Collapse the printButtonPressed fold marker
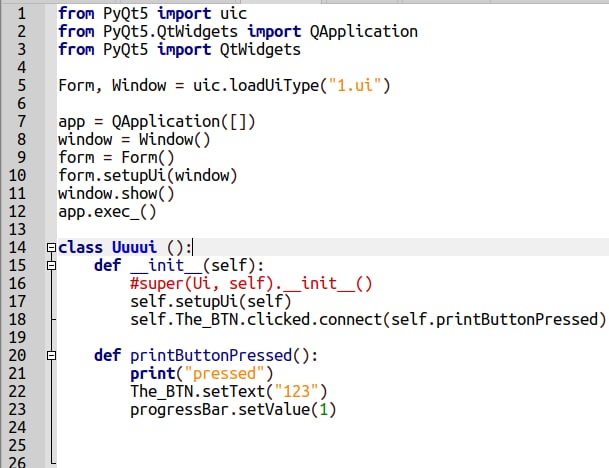Screen dimensions: 609x468 coord(51,355)
